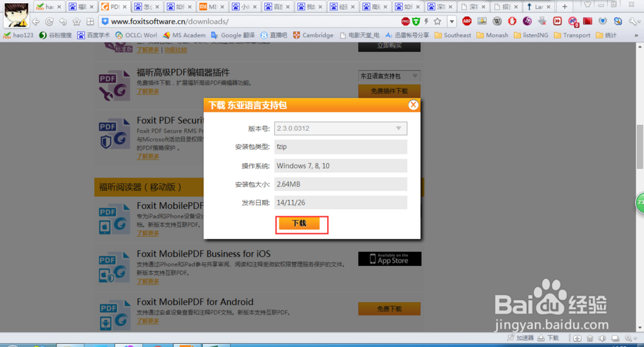The width and height of the screenshot is (644, 347).
Task: Expand the 统计 bookmark folder
Action: point(606,35)
